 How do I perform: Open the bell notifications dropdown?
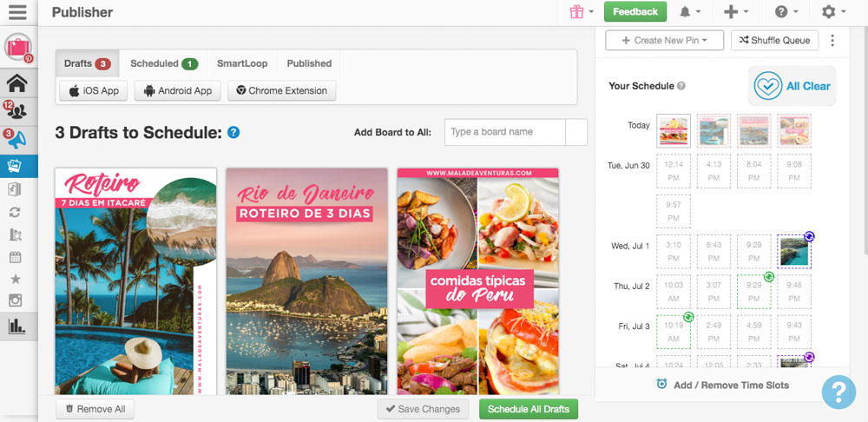[x=690, y=11]
